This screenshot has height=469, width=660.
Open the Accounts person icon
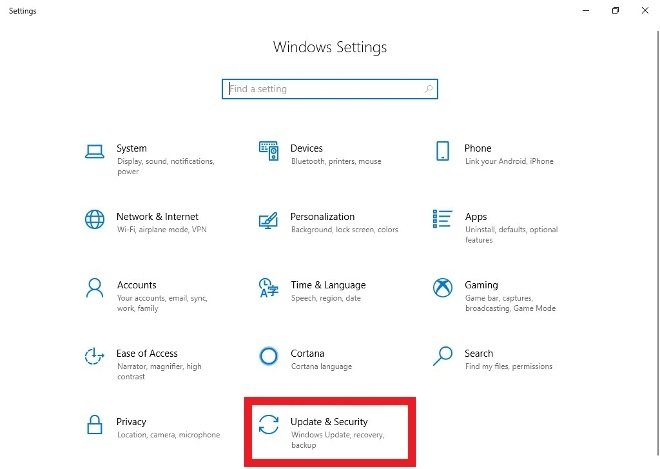(x=94, y=288)
